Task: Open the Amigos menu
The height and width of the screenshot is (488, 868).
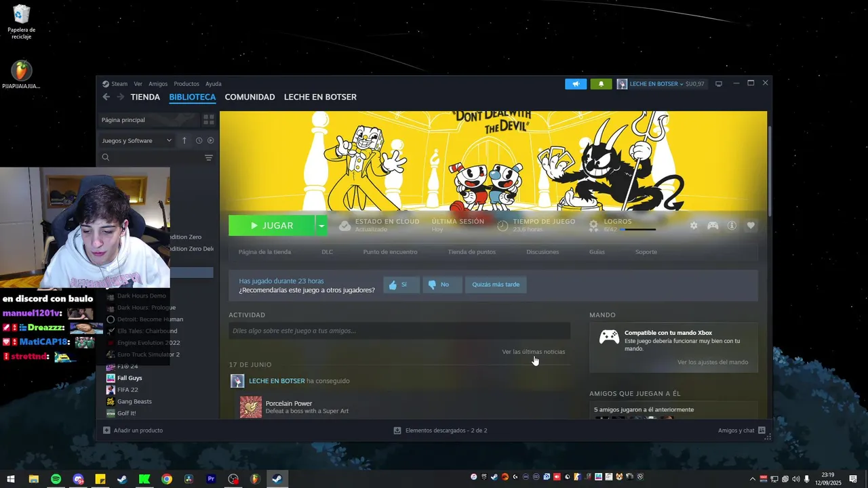Action: [x=158, y=84]
